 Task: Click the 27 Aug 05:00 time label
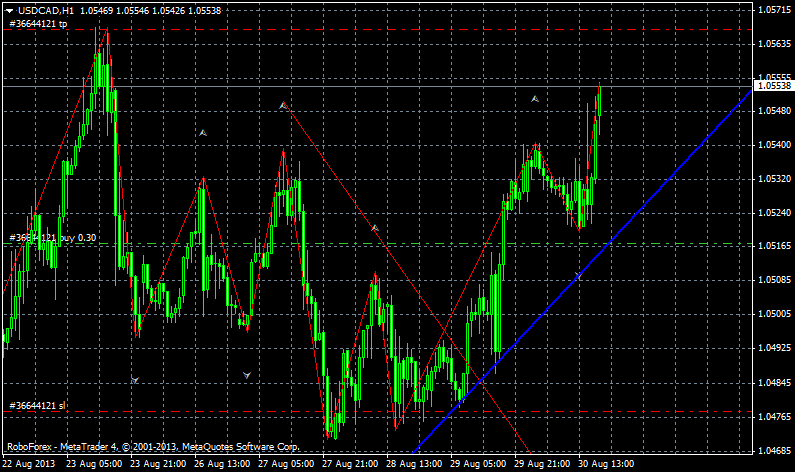pos(286,464)
